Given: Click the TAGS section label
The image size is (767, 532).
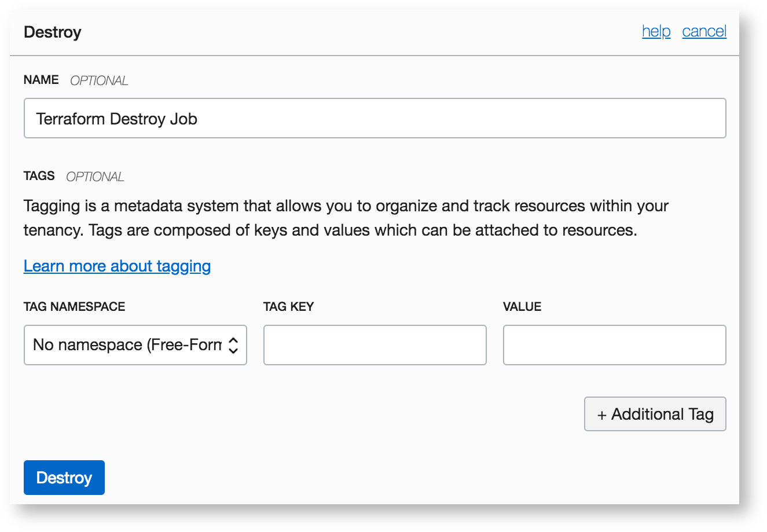Looking at the screenshot, I should tap(39, 176).
